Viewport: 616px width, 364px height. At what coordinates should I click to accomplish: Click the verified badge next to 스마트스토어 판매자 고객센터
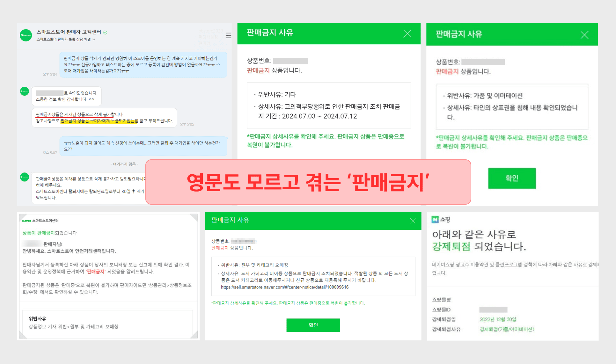point(106,32)
